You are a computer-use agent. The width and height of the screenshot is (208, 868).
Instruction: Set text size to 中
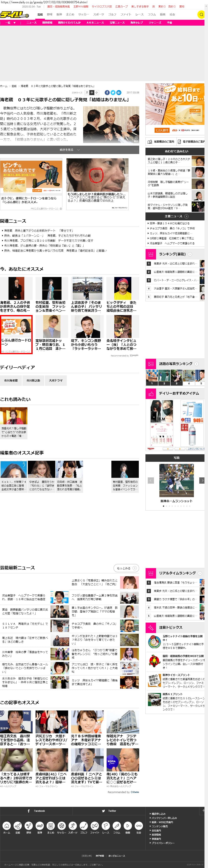point(92,93)
